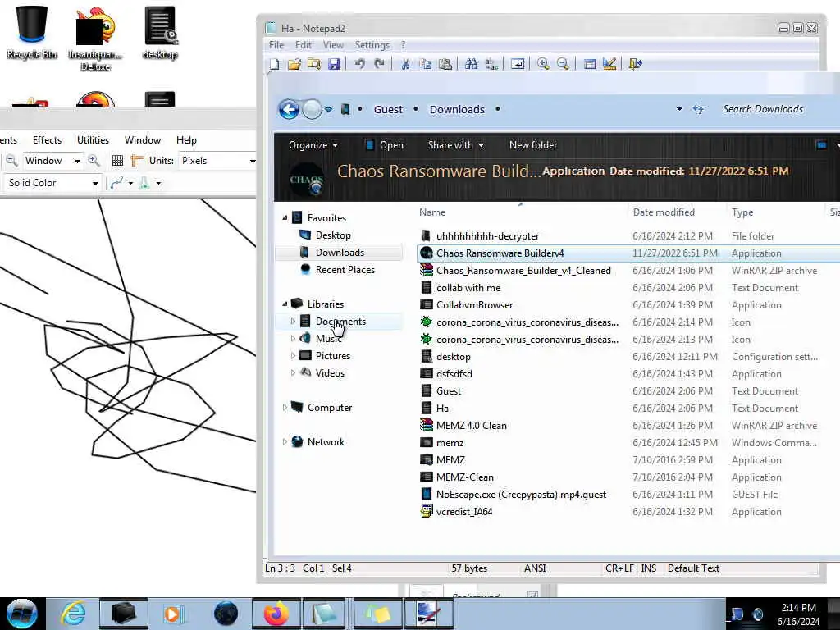This screenshot has width=840, height=630.
Task: Click the Back arrow in Explorer
Action: (289, 109)
